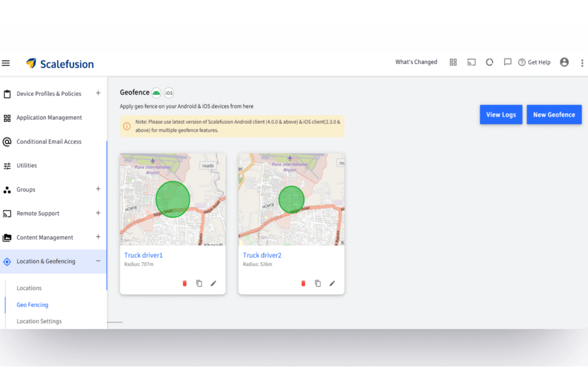
Task: Expand the Groups section plus sign
Action: (98, 189)
